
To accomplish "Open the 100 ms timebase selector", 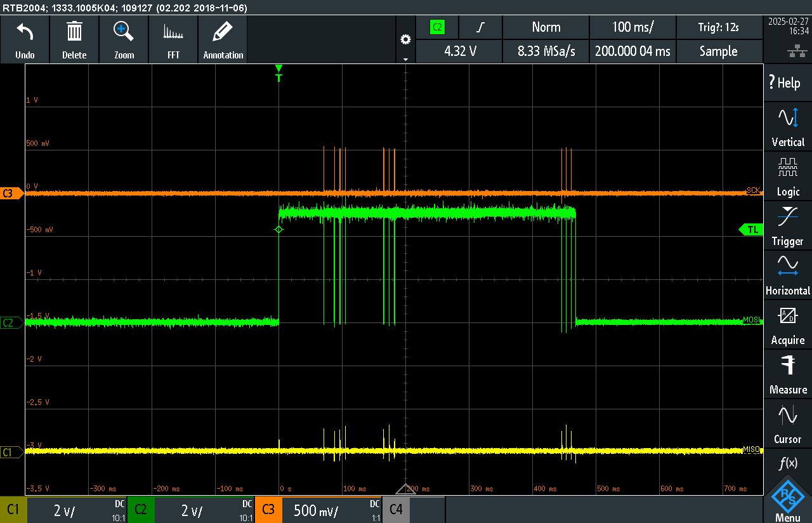I will pos(632,27).
